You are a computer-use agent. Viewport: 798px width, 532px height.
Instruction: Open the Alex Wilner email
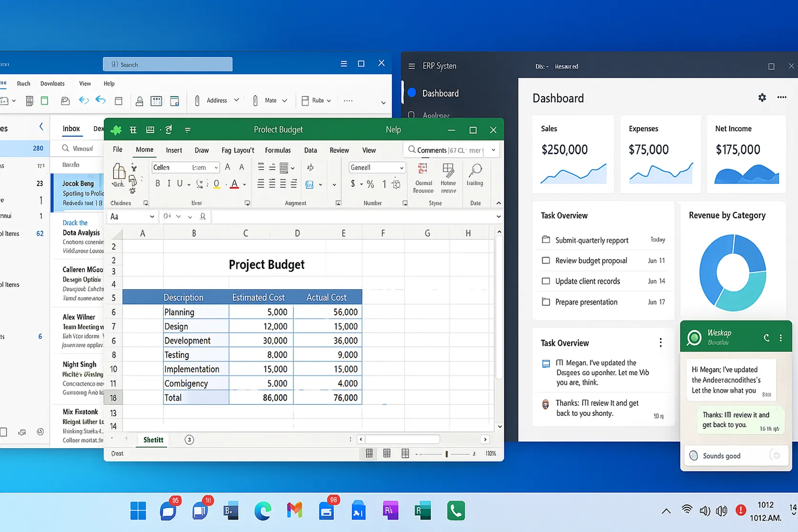[x=78, y=331]
